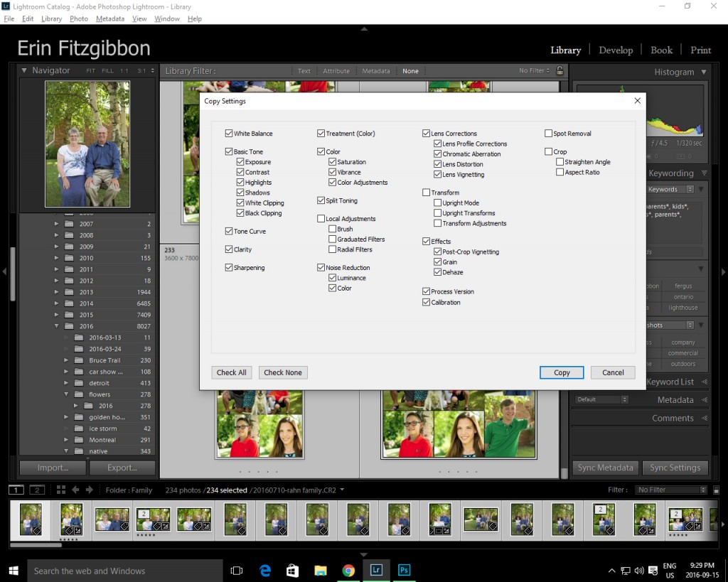
Task: Click the Check None button
Action: 283,372
